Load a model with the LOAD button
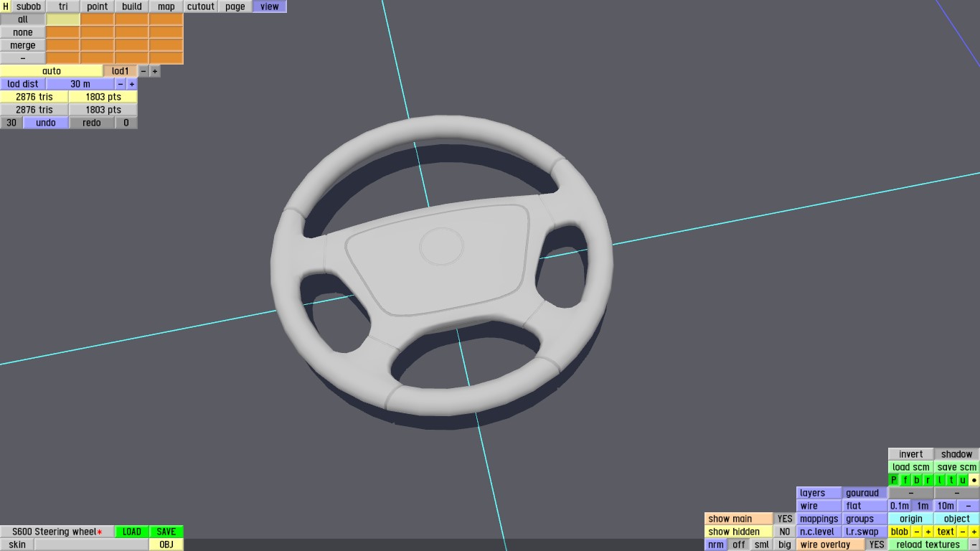Viewport: 980px width, 551px height. click(132, 532)
